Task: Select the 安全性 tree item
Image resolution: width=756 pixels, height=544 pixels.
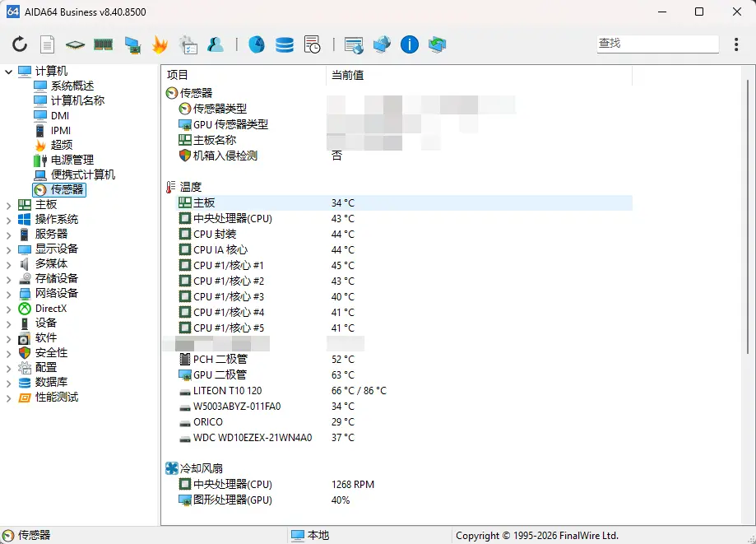Action: point(51,352)
